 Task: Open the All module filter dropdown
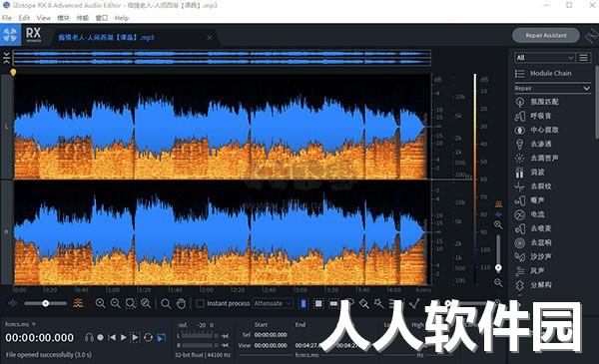point(544,58)
